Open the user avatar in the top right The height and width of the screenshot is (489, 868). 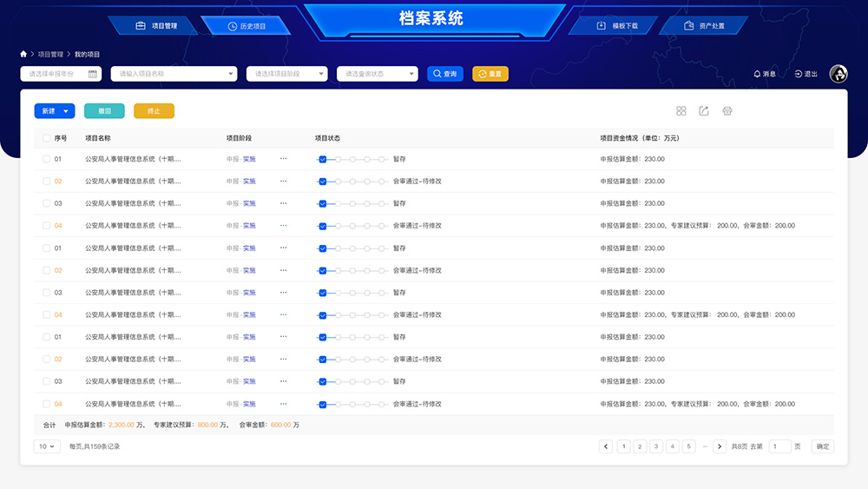(x=838, y=74)
